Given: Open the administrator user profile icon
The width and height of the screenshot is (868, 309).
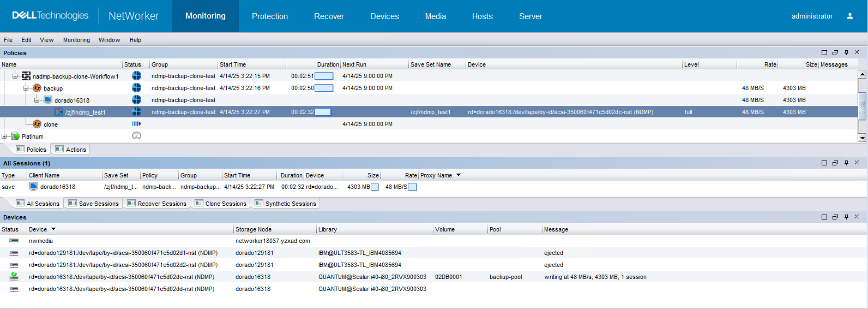Looking at the screenshot, I should pos(849,16).
